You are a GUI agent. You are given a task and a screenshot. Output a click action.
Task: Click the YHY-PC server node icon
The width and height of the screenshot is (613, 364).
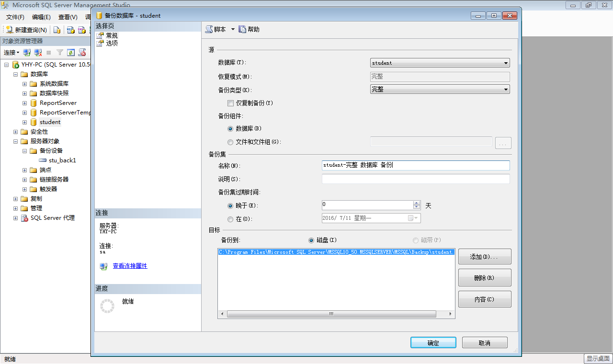(16, 65)
